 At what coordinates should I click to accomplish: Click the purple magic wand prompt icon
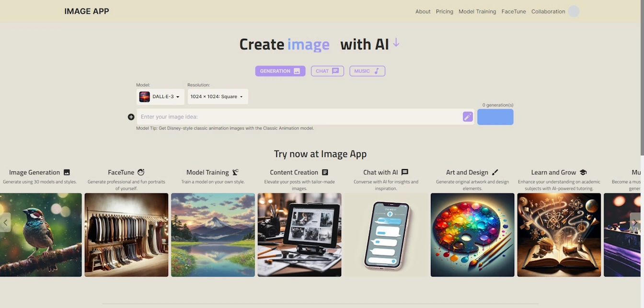(x=468, y=117)
